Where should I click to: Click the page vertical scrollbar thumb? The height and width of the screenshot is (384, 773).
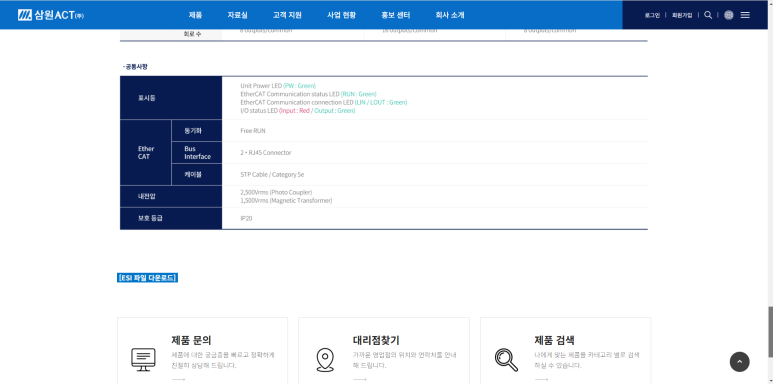tap(770, 332)
